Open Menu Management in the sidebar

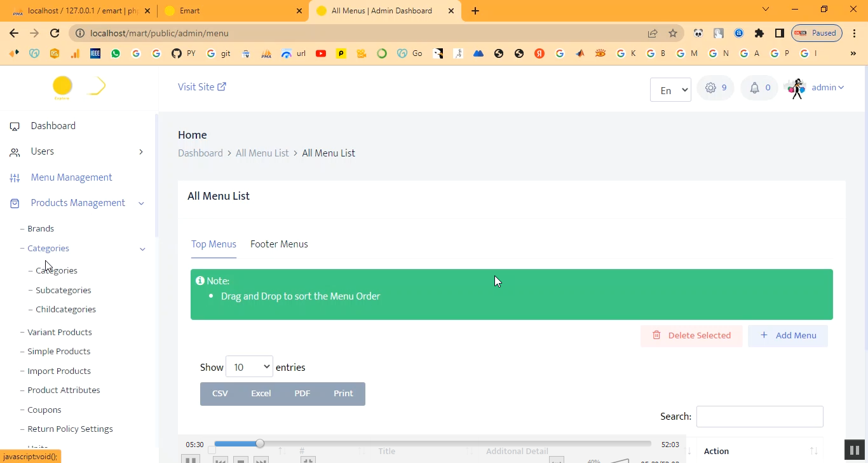click(71, 177)
